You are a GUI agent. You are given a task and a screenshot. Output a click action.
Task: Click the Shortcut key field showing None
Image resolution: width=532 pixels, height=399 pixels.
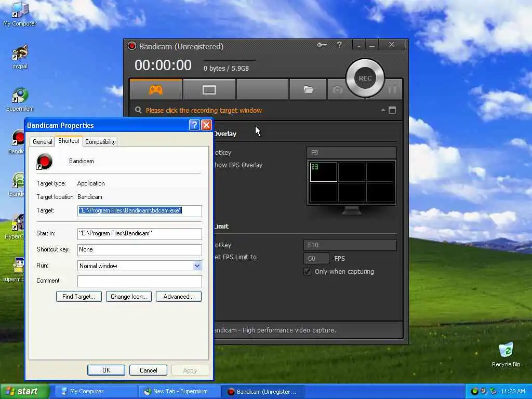(139, 250)
